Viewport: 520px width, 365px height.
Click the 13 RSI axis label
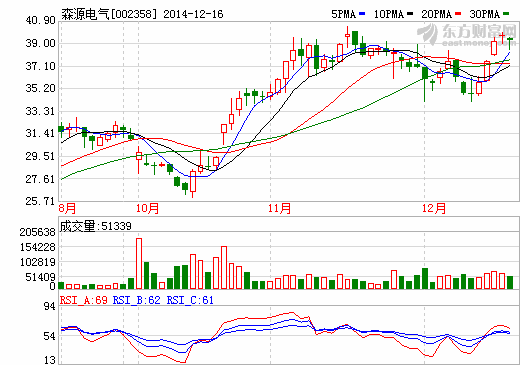[50, 360]
